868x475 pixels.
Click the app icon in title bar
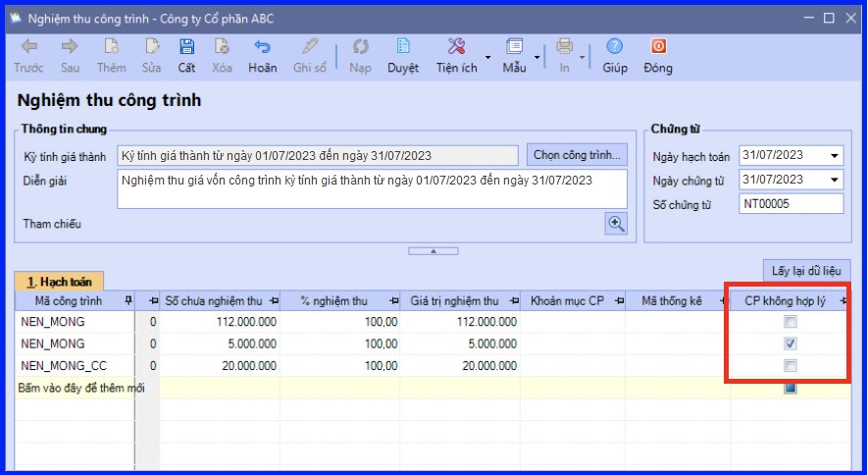pos(16,19)
